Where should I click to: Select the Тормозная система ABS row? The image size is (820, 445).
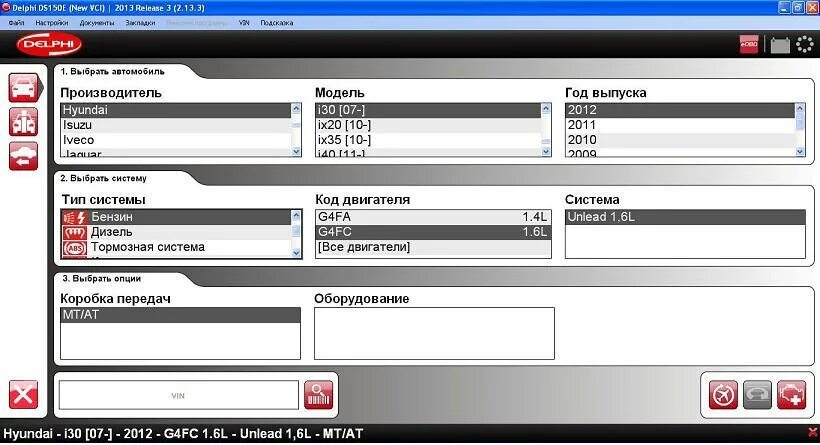pyautogui.click(x=176, y=247)
